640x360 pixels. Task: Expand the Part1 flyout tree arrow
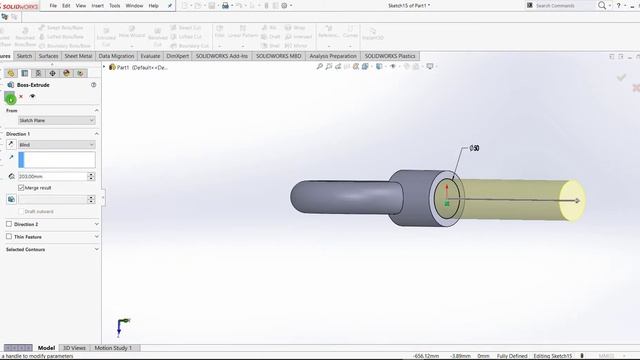coord(104,67)
